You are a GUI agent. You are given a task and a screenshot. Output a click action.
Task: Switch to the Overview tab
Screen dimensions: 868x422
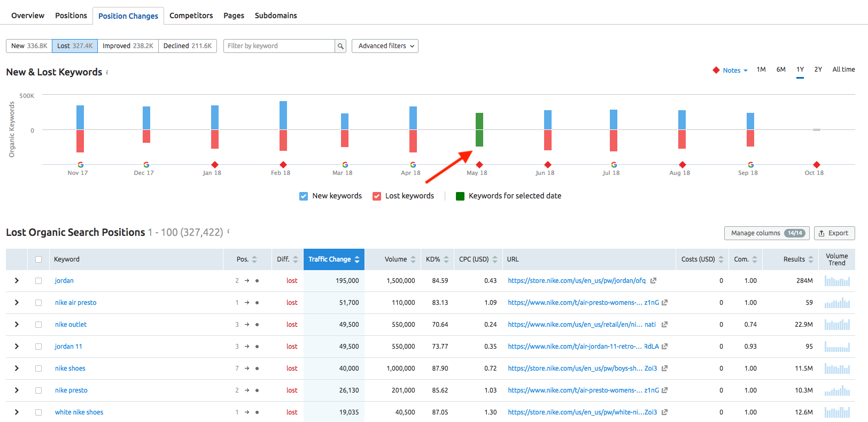pyautogui.click(x=28, y=16)
